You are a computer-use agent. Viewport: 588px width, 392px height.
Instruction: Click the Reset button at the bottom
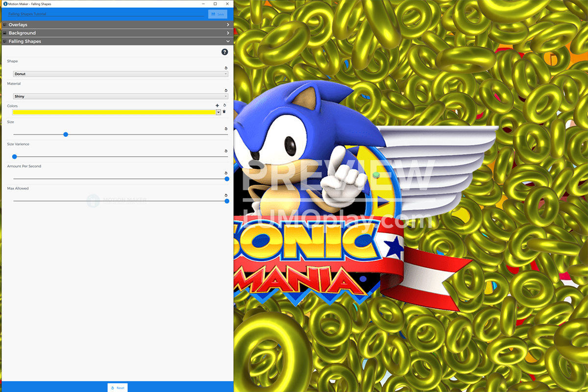point(118,388)
